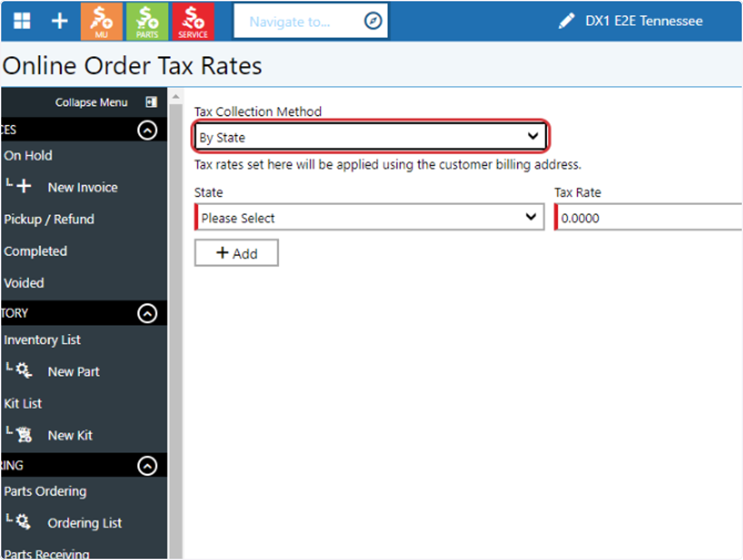Viewport: 743px width, 560px height.
Task: Click the billing address tax note text
Action: pos(388,165)
